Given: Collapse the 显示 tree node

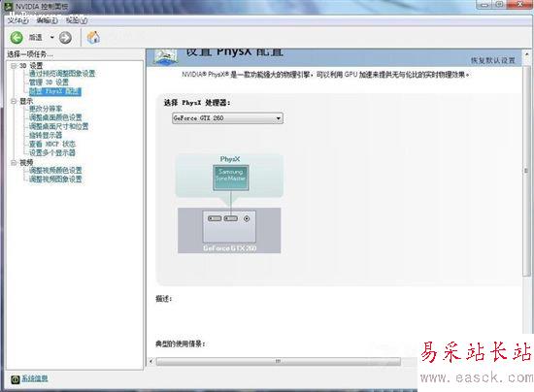Looking at the screenshot, I should click(x=14, y=101).
